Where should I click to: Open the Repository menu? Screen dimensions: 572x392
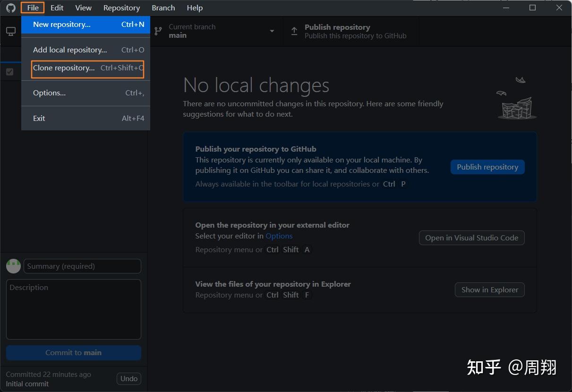pos(121,8)
